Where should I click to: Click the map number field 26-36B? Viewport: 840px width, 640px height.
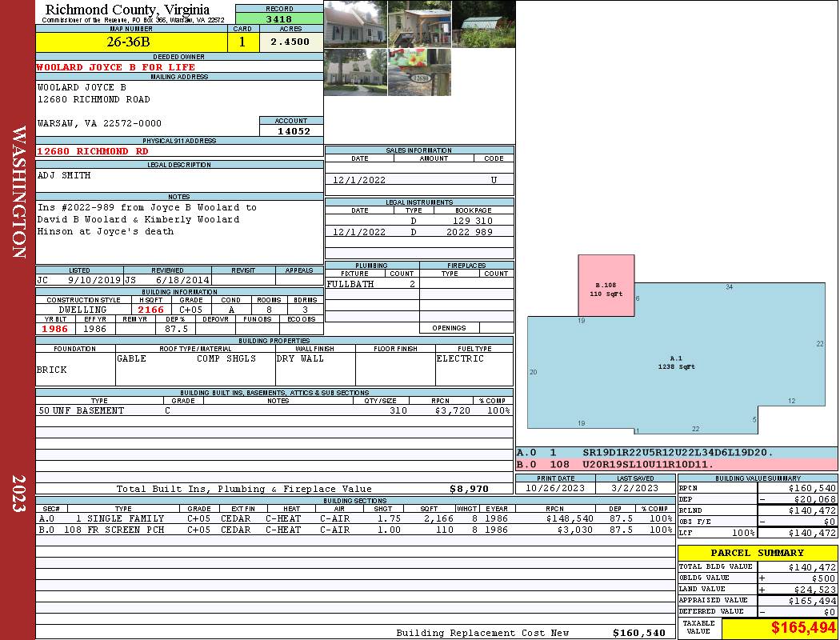(x=128, y=42)
